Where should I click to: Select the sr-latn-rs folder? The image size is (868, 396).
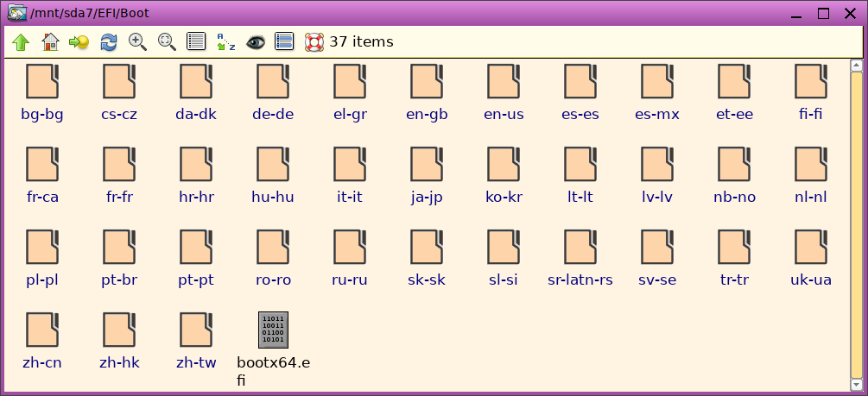[x=580, y=258]
